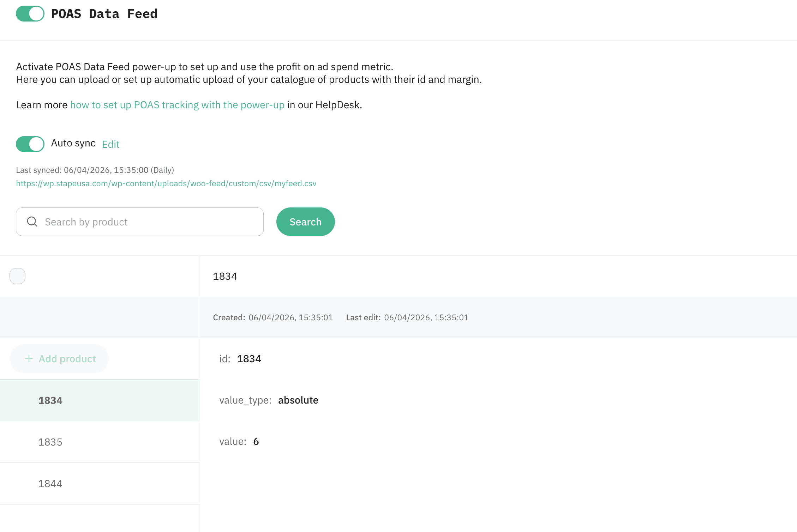The width and height of the screenshot is (797, 532).
Task: Click the Add product button
Action: coord(59,358)
